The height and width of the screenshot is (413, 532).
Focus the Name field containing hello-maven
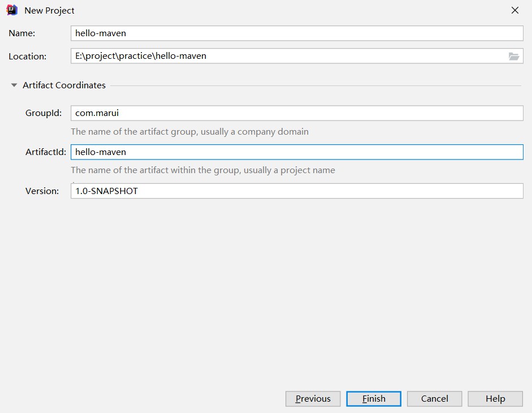click(x=297, y=33)
